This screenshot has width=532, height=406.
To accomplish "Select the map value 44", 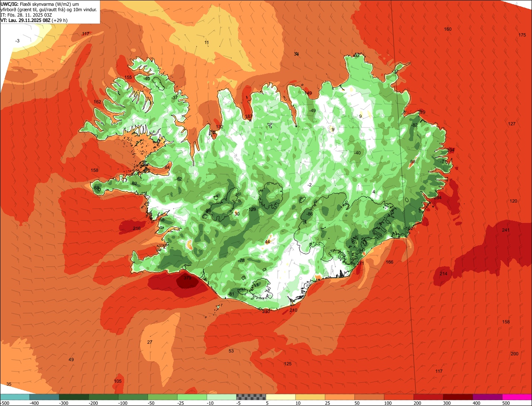I will (x=267, y=242).
